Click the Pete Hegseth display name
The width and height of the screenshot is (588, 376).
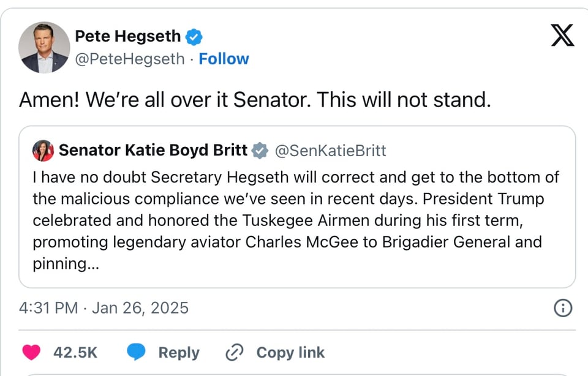click(x=127, y=37)
